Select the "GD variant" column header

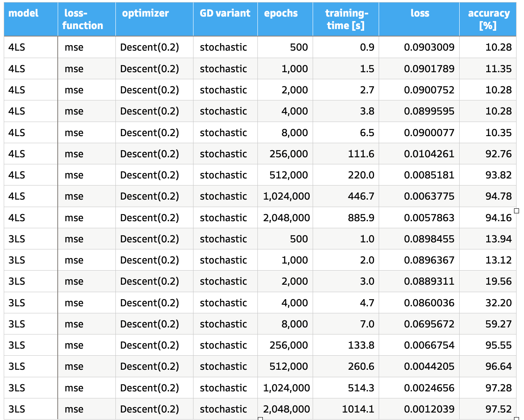coord(225,13)
